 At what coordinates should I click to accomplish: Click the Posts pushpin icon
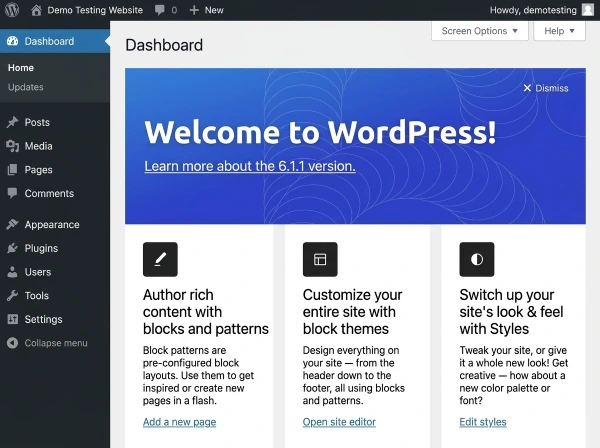[x=13, y=122]
